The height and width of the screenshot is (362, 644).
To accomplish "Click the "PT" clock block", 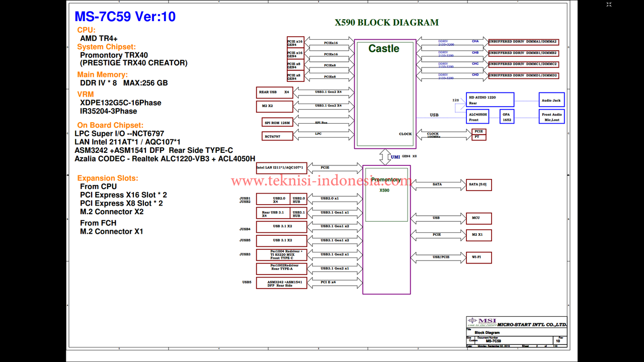I will click(x=479, y=137).
